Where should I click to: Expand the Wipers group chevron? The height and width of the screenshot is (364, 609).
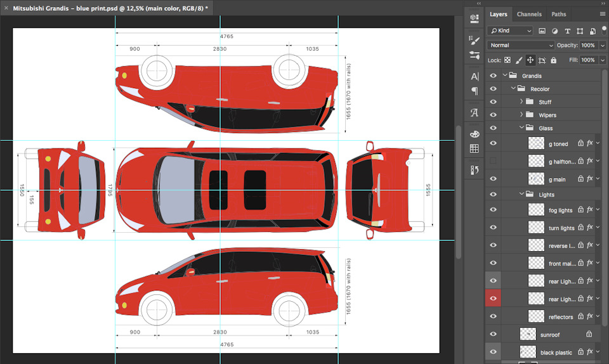point(521,115)
